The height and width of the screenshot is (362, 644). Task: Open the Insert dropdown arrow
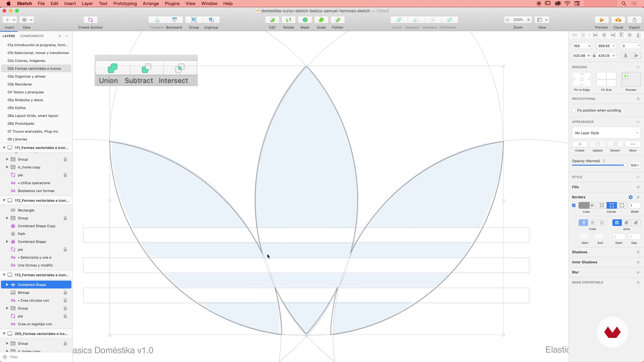tap(14, 20)
